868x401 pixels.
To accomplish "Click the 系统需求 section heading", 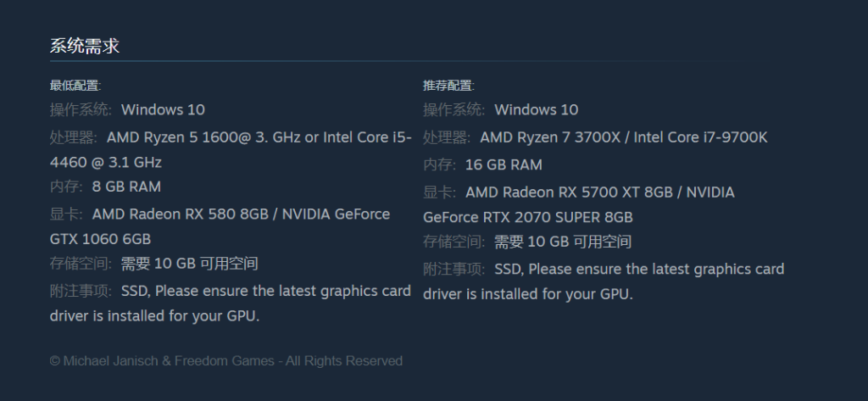I will pyautogui.click(x=85, y=46).
